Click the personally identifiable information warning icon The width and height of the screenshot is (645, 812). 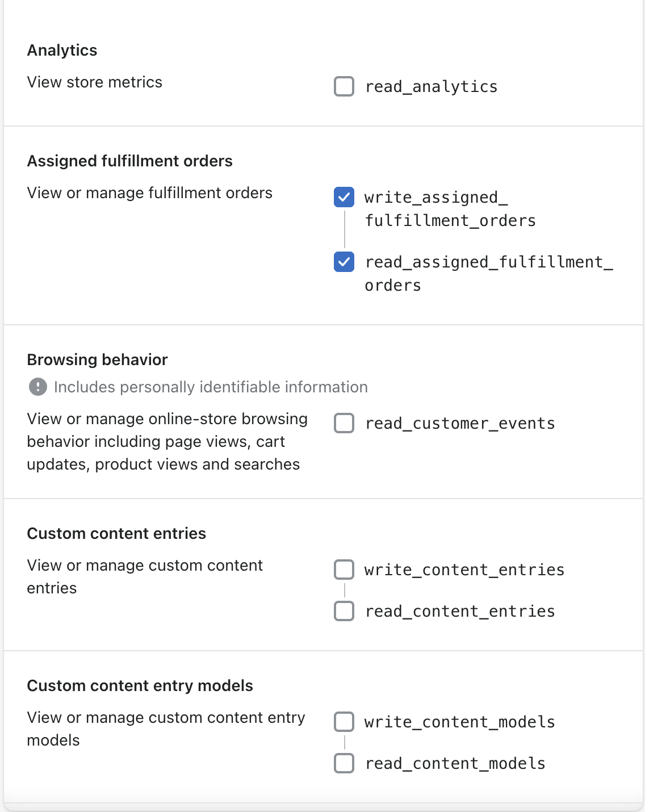(37, 387)
